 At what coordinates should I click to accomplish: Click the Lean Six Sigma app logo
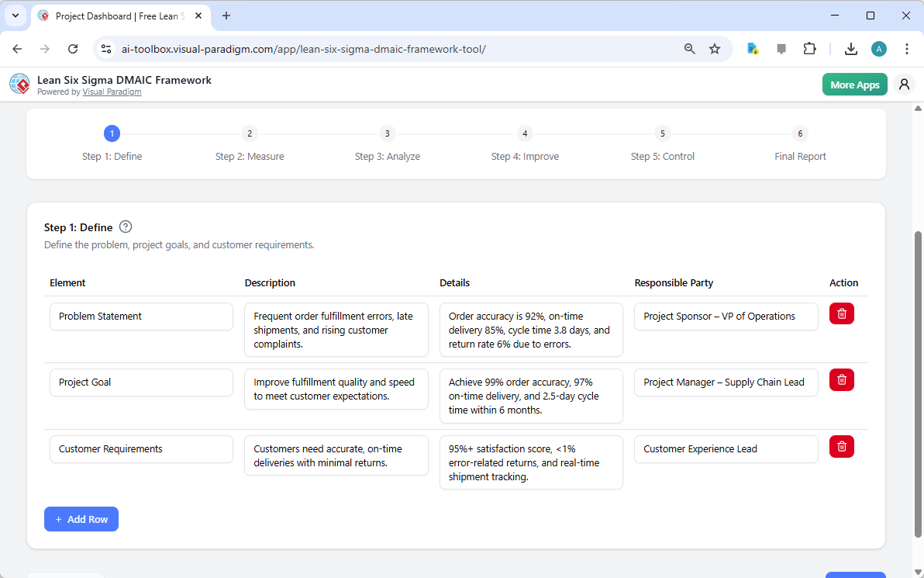point(19,84)
